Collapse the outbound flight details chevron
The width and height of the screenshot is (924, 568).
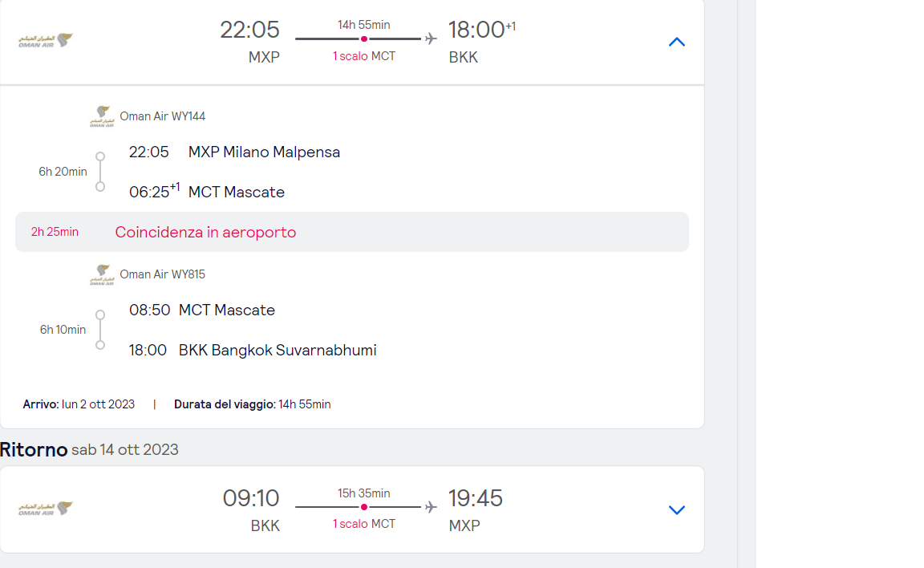[x=677, y=43]
